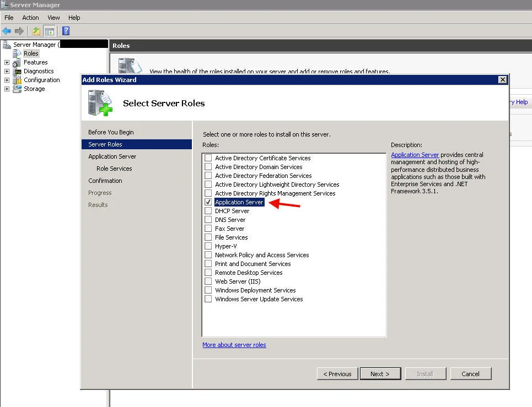Check the Fax Server checkbox
The image size is (532, 407).
click(x=208, y=229)
